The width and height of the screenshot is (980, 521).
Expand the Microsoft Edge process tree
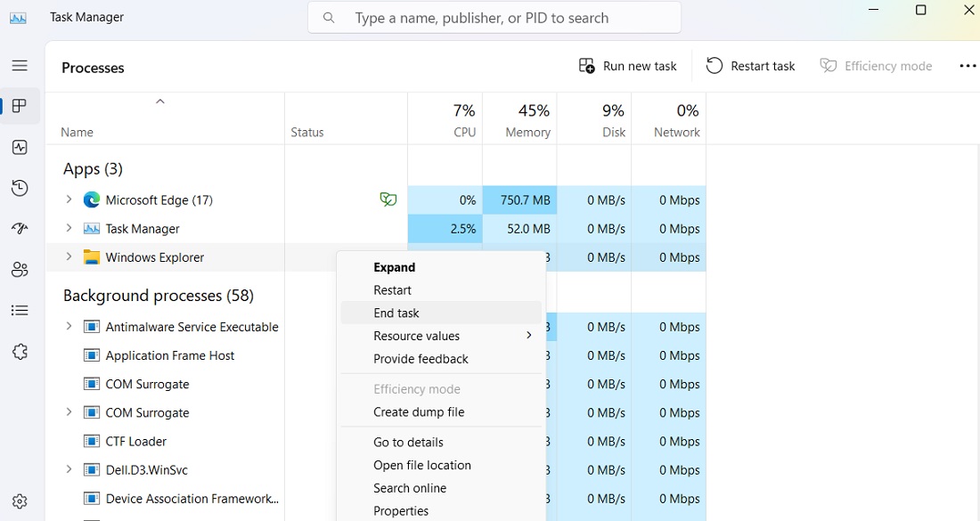pyautogui.click(x=69, y=199)
